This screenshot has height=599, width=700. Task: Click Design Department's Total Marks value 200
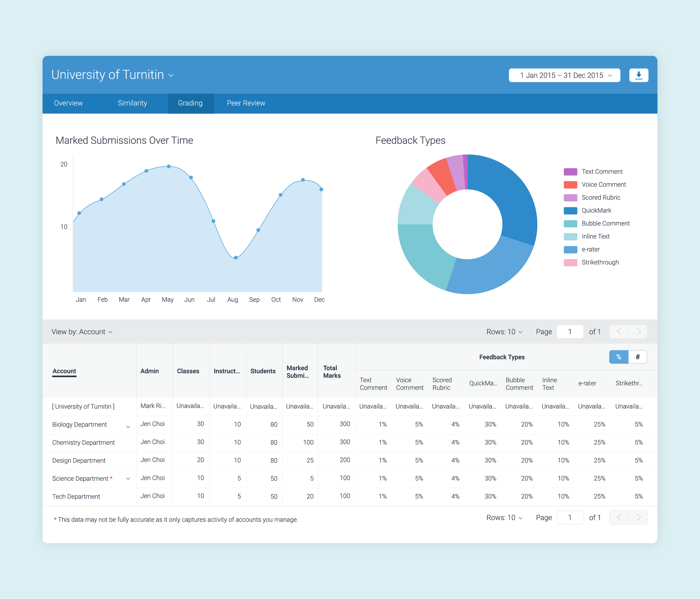coord(345,460)
